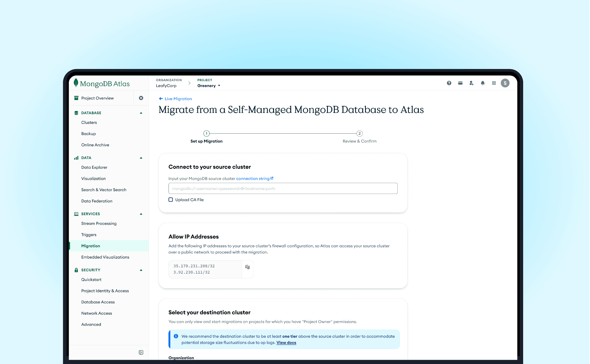This screenshot has height=364, width=590.
Task: Collapse the sidebar using bottom icon
Action: coord(141,352)
